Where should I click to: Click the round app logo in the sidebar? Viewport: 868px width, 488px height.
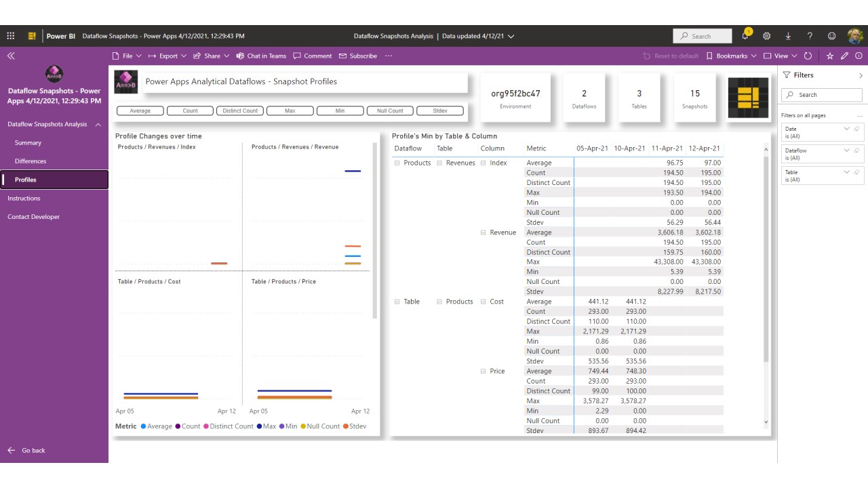[x=54, y=73]
